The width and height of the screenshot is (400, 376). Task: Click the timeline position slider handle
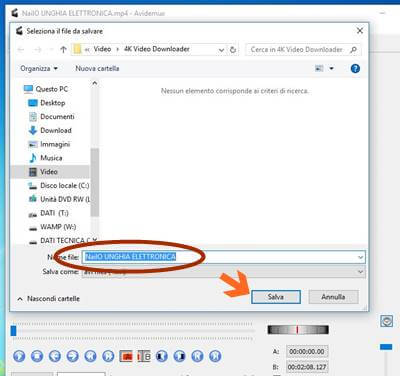(x=13, y=331)
